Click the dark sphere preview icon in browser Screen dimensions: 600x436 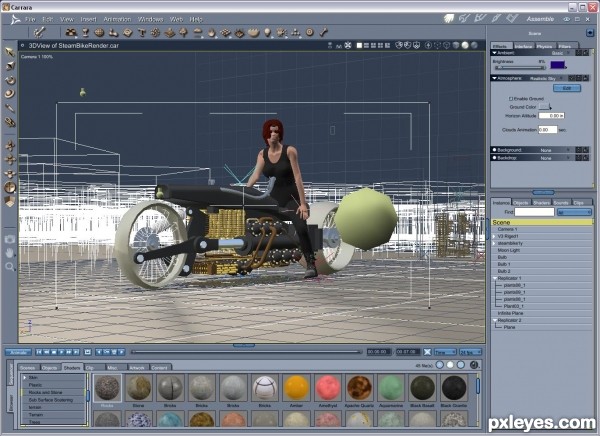[474, 365]
